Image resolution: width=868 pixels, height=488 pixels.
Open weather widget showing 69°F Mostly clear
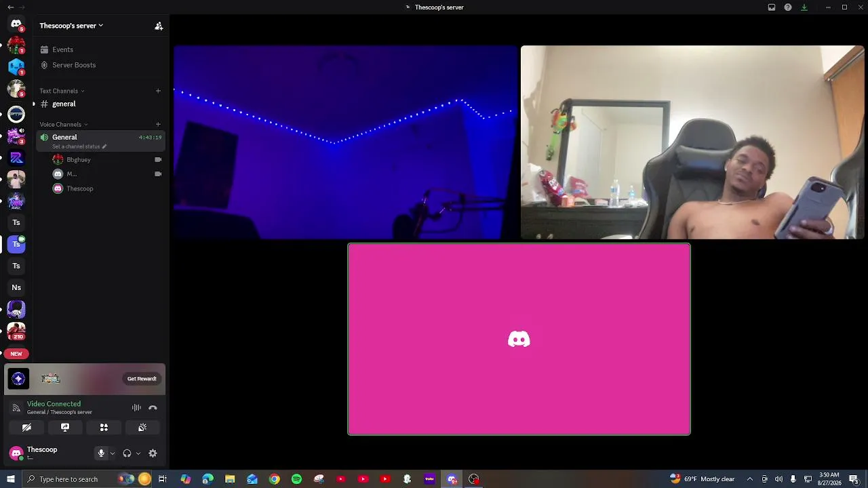tap(703, 479)
